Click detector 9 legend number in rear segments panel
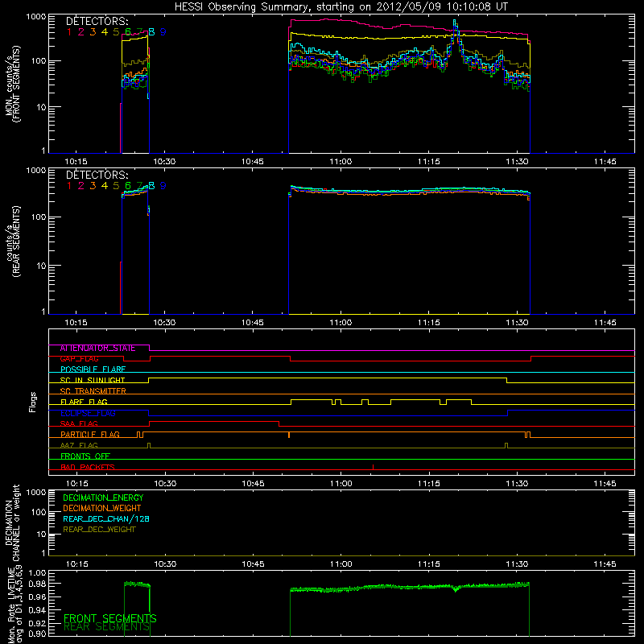Screen dimensions: 644x644 [x=163, y=186]
